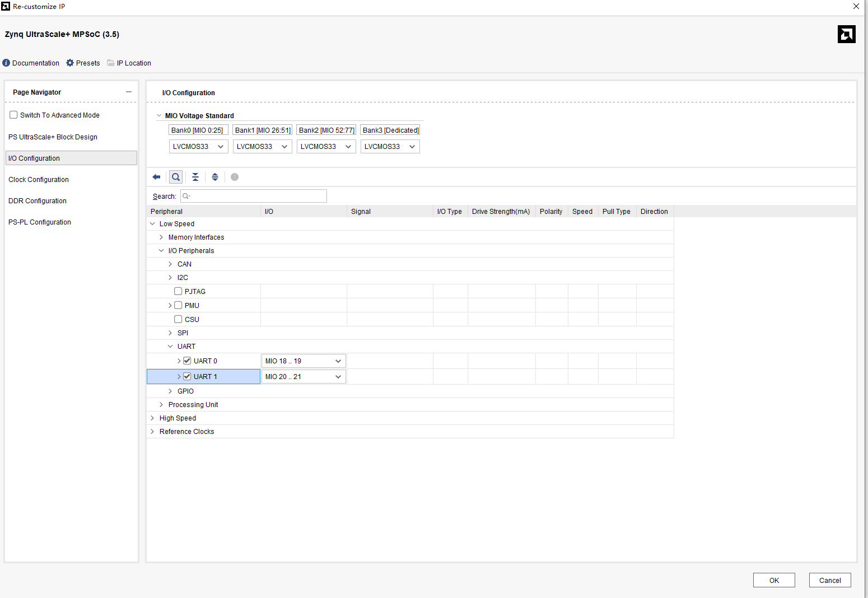The width and height of the screenshot is (868, 598).
Task: Uncheck the UART 1 checkbox
Action: 187,376
